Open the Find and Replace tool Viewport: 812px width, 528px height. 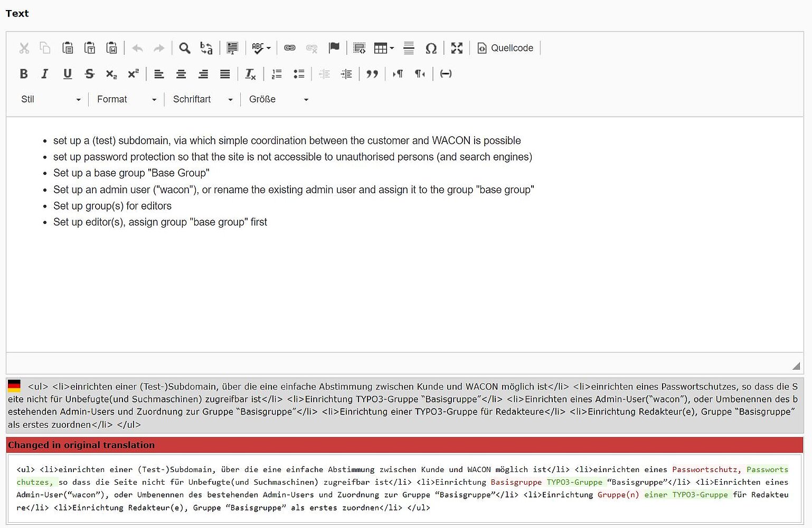[x=206, y=48]
